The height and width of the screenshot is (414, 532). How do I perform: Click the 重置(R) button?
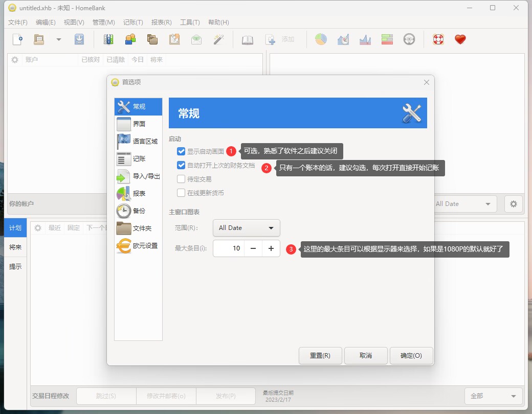tap(320, 356)
